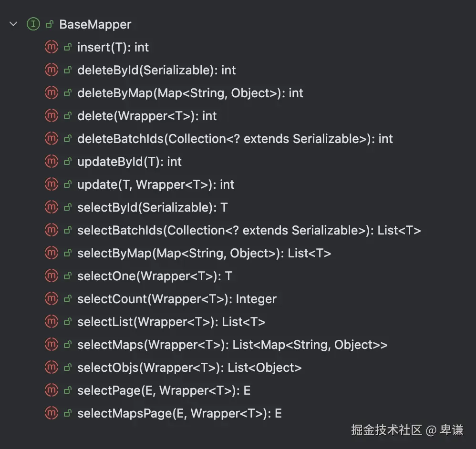
Task: Click the lock icon beside selectCount
Action: click(67, 299)
